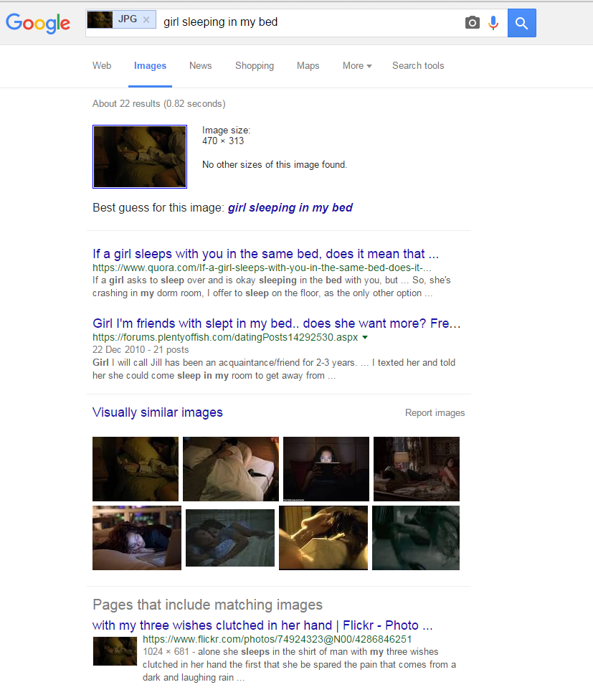The width and height of the screenshot is (593, 700).
Task: Click the blue search magnifier button
Action: pos(521,23)
